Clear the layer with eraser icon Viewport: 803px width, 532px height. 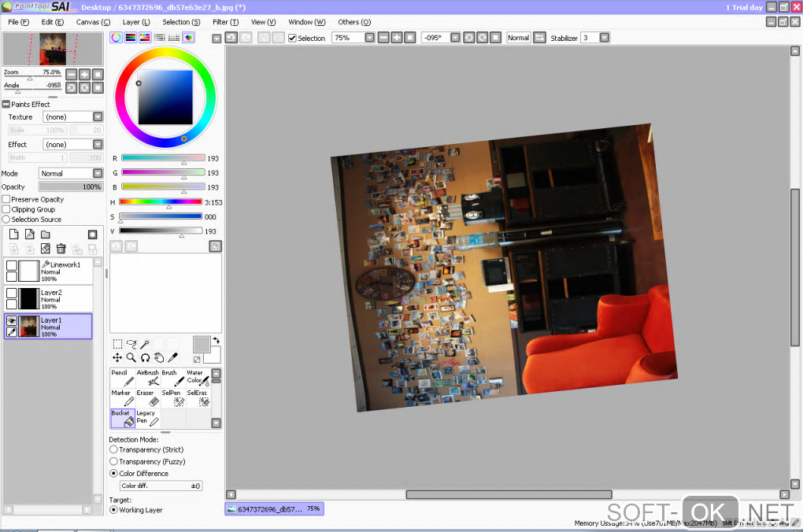[46, 249]
